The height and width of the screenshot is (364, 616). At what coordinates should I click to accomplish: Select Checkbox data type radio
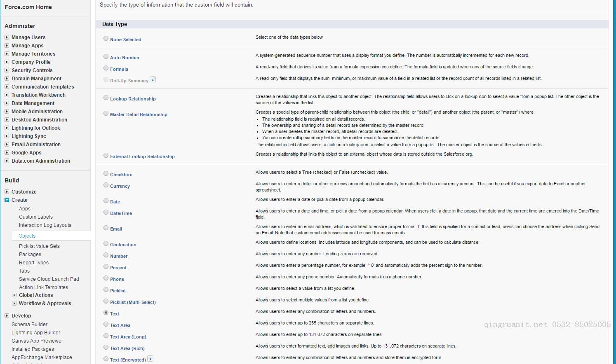tap(106, 173)
